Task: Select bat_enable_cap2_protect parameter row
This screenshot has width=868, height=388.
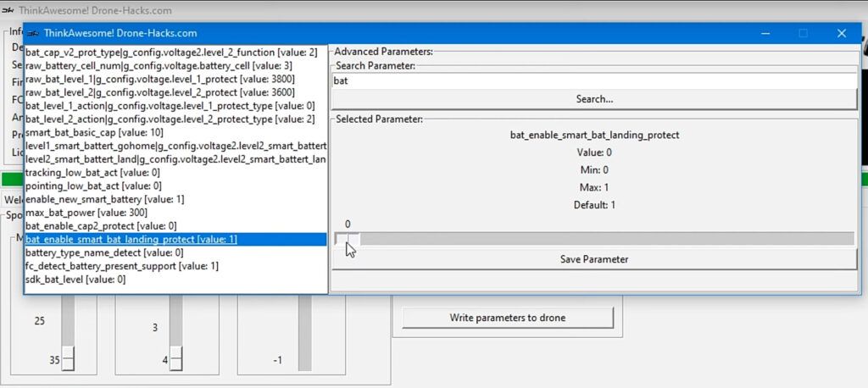Action: tap(175, 226)
